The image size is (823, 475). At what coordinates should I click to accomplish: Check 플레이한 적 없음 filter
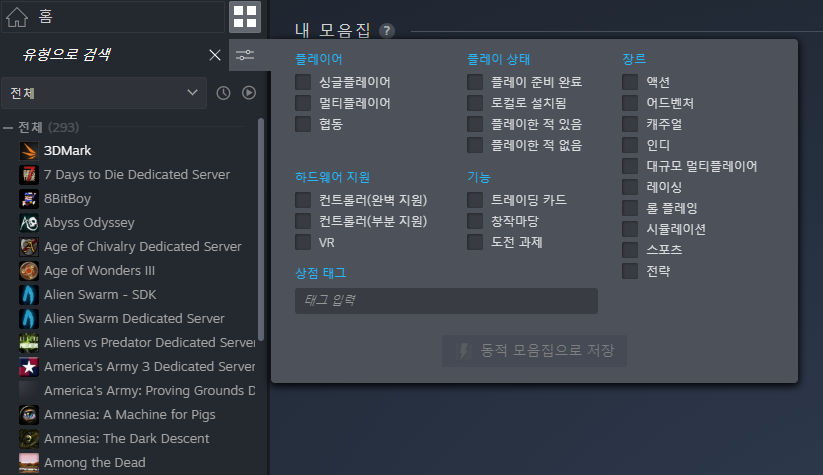tap(475, 145)
